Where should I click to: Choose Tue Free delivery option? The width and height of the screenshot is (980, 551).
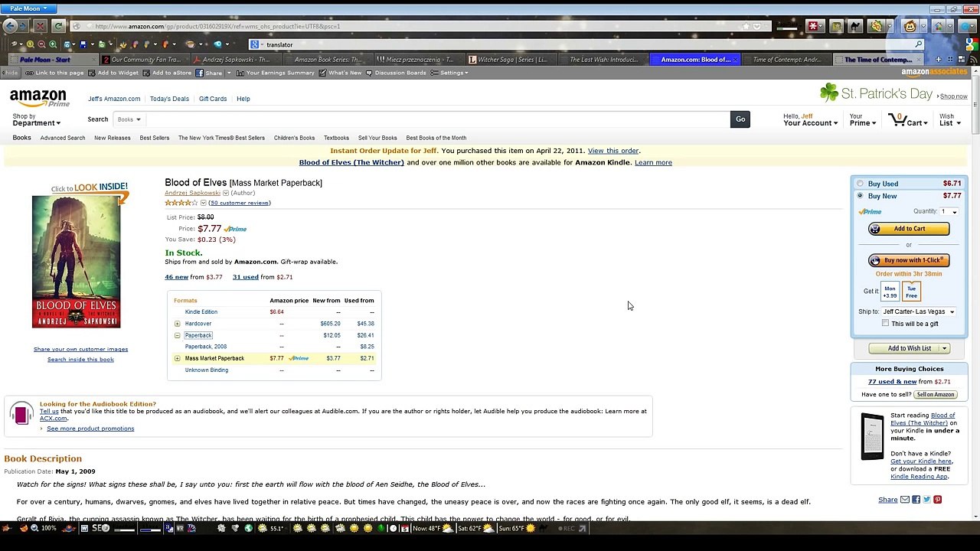[x=911, y=292]
